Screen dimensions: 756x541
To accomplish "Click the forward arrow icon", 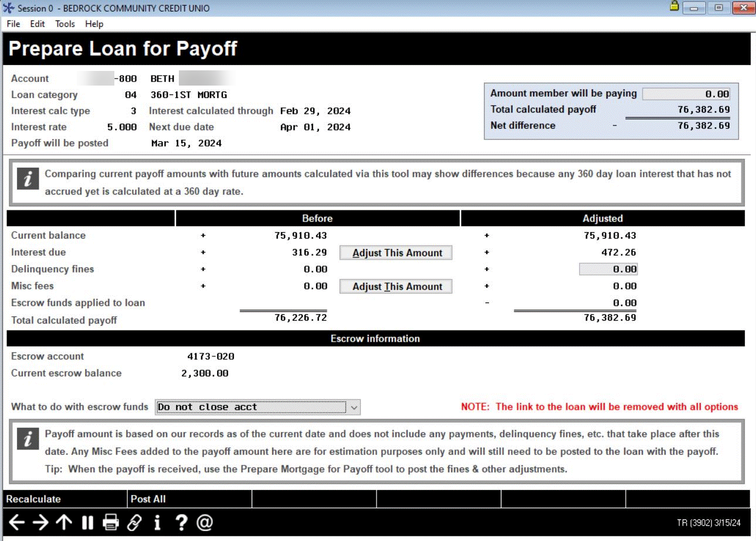I will [x=40, y=522].
